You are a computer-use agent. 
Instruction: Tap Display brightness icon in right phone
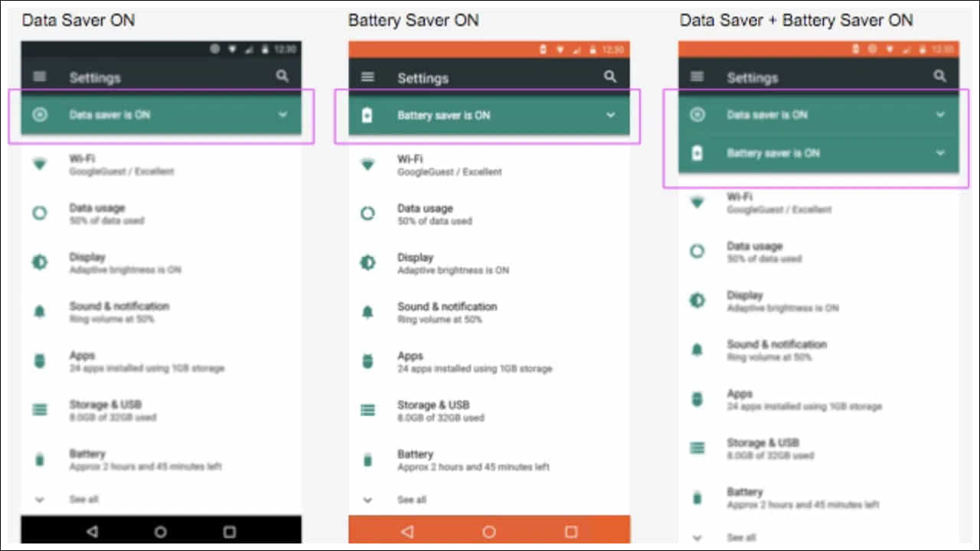point(697,300)
